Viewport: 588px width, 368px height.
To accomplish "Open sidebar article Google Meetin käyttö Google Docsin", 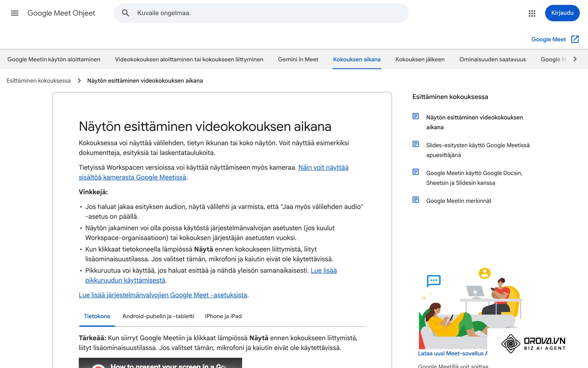I will [x=474, y=178].
